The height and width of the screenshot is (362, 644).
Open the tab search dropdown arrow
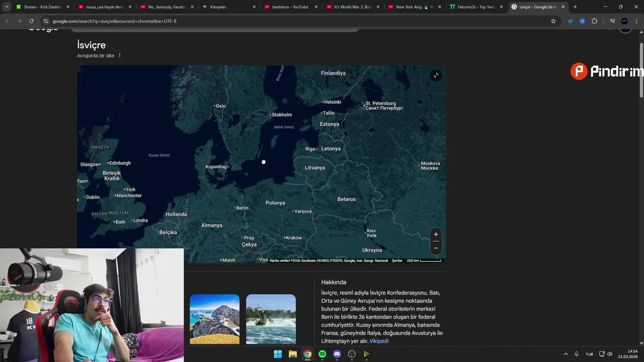tap(7, 7)
